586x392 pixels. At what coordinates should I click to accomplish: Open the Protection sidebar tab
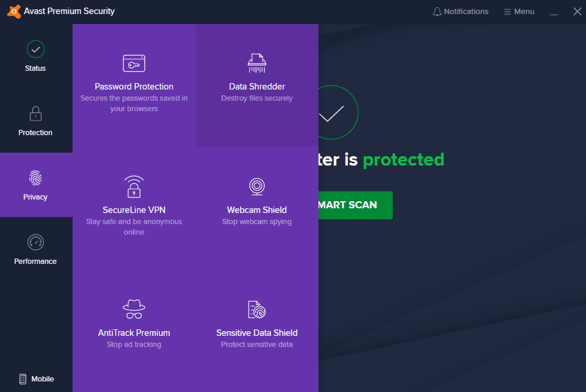36,121
